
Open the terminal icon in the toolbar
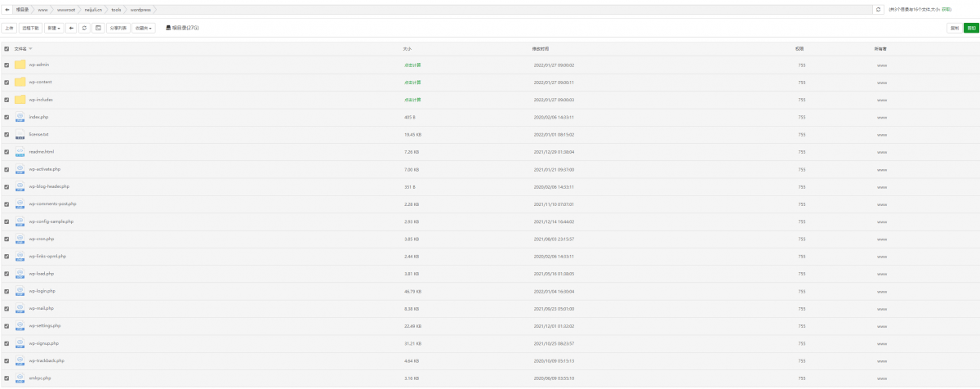click(x=98, y=28)
